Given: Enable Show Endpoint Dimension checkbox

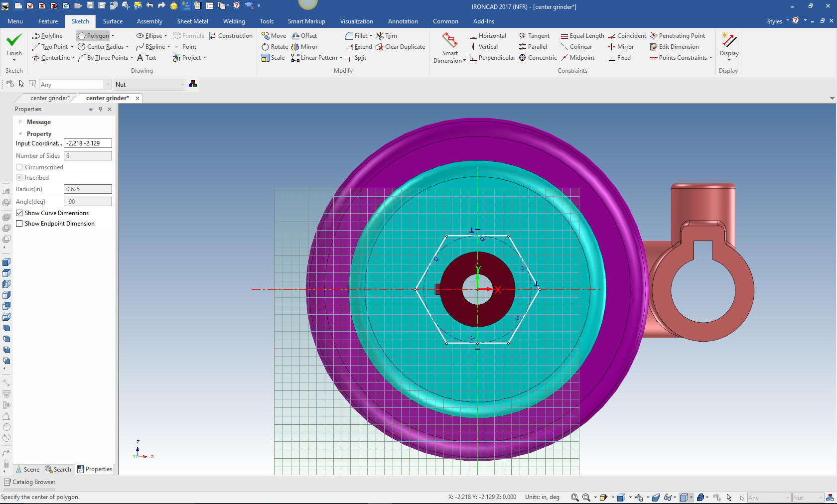Looking at the screenshot, I should tap(19, 224).
